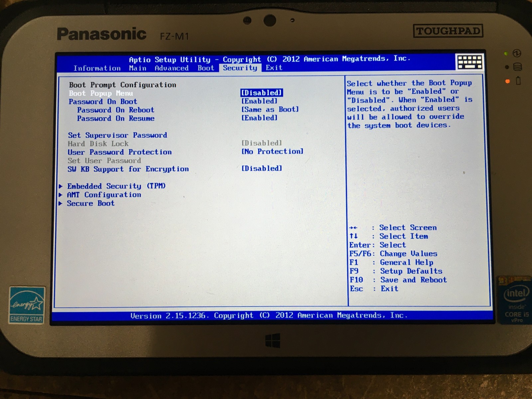Click the Version 2.15.1236 footer text
Screen dimensions: 532x399
tap(269, 316)
